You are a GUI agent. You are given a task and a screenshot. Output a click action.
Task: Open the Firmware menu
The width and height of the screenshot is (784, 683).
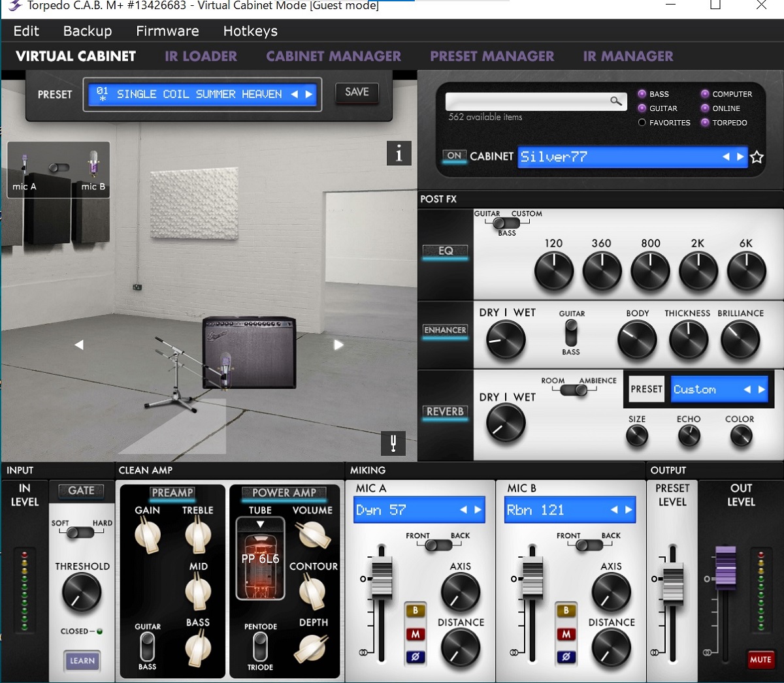click(x=167, y=31)
